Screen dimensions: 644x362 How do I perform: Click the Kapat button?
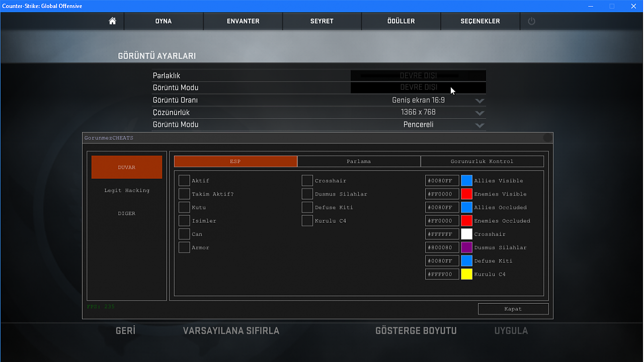click(513, 309)
